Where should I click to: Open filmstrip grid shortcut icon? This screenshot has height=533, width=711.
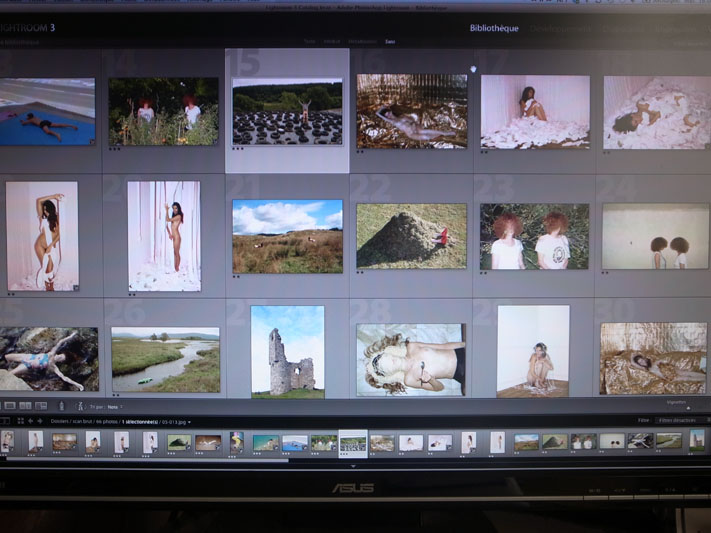pyautogui.click(x=20, y=421)
